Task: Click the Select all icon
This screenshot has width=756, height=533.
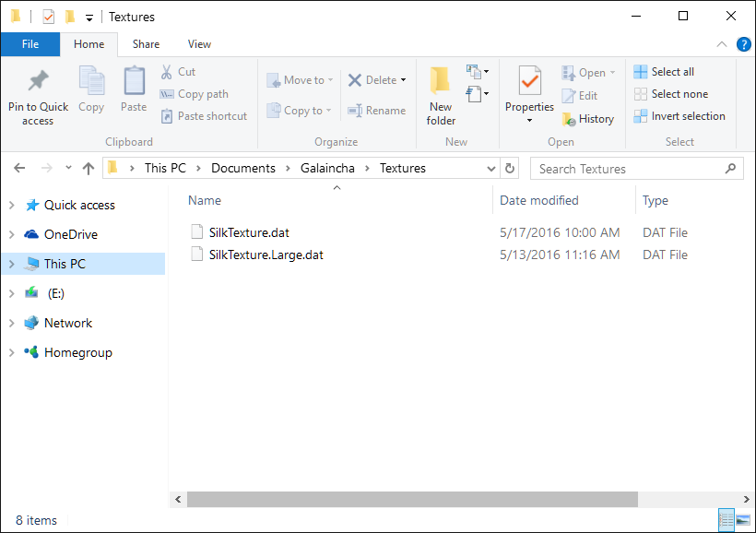Action: [641, 72]
